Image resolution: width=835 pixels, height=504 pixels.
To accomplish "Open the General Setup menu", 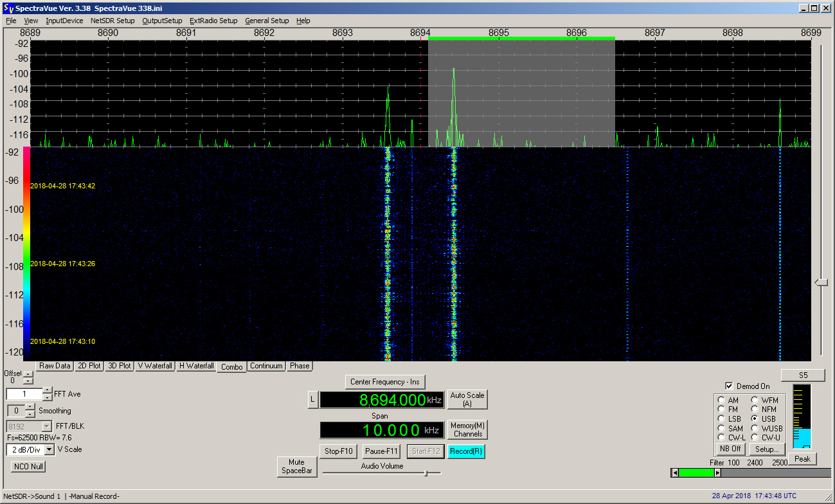I will 267,21.
